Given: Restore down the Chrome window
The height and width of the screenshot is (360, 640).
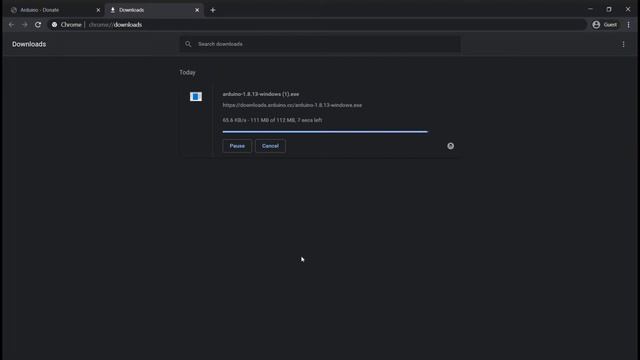Looking at the screenshot, I should [609, 9].
